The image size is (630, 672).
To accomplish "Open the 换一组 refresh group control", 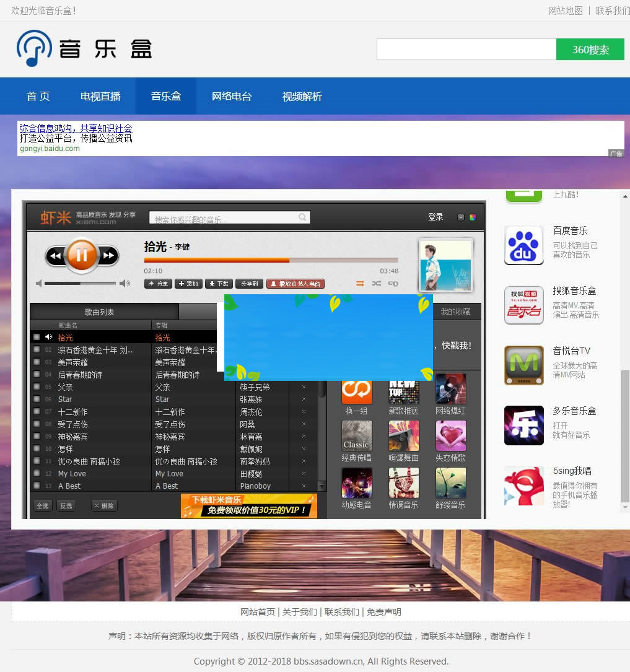I will (357, 393).
